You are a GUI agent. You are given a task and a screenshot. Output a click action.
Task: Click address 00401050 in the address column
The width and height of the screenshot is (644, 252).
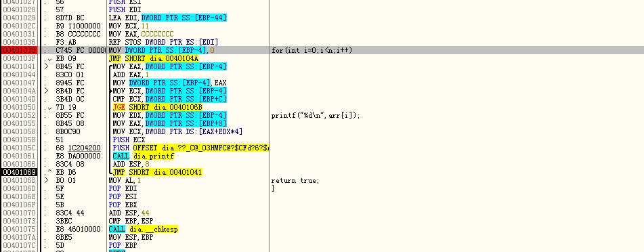click(x=20, y=107)
